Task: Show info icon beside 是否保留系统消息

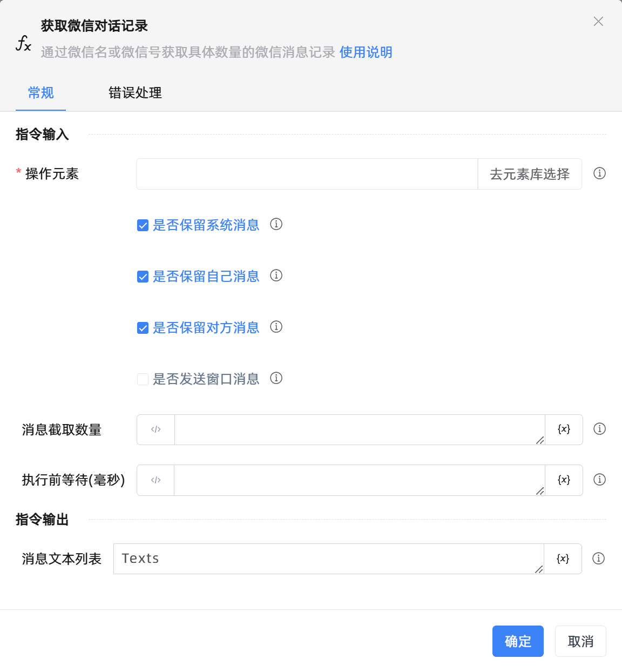Action: pos(276,224)
